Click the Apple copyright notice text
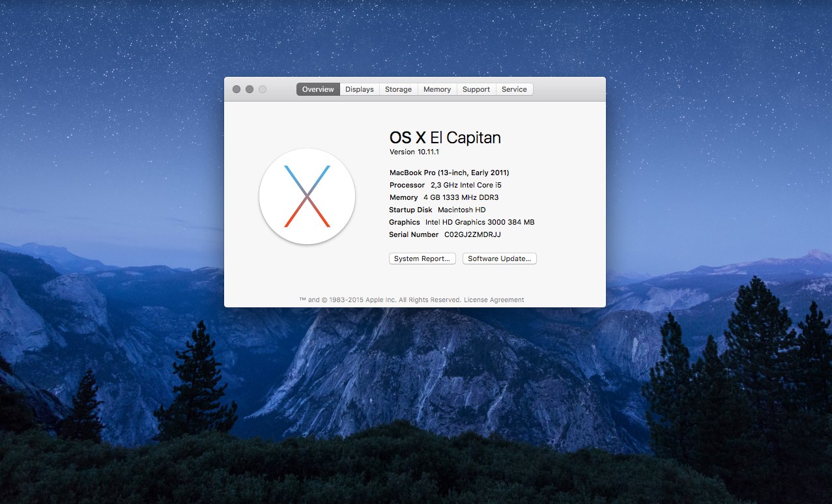This screenshot has width=832, height=504. 380,300
